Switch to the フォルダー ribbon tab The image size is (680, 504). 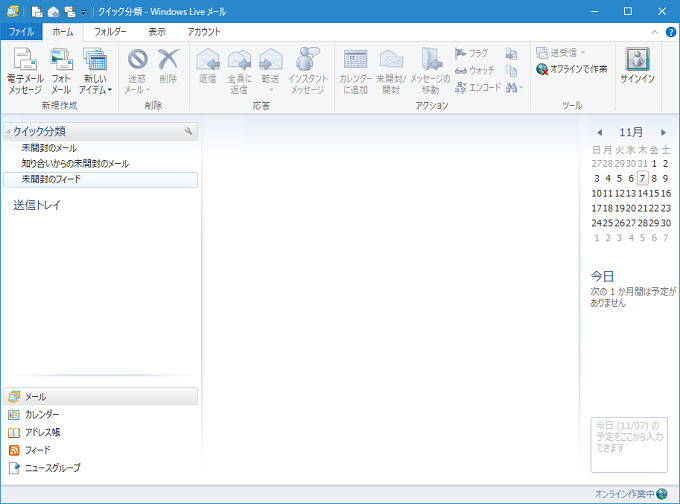[x=111, y=32]
